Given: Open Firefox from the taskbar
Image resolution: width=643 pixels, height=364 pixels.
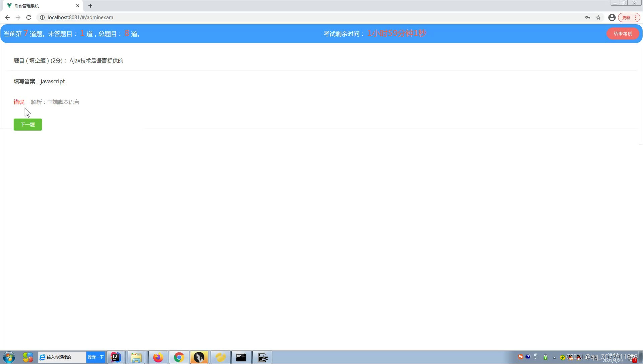Looking at the screenshot, I should (158, 357).
